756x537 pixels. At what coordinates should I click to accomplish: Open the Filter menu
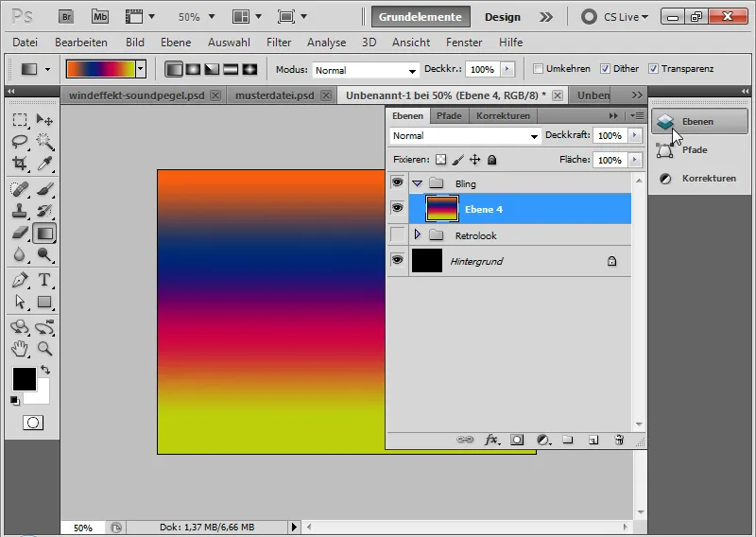[x=279, y=43]
